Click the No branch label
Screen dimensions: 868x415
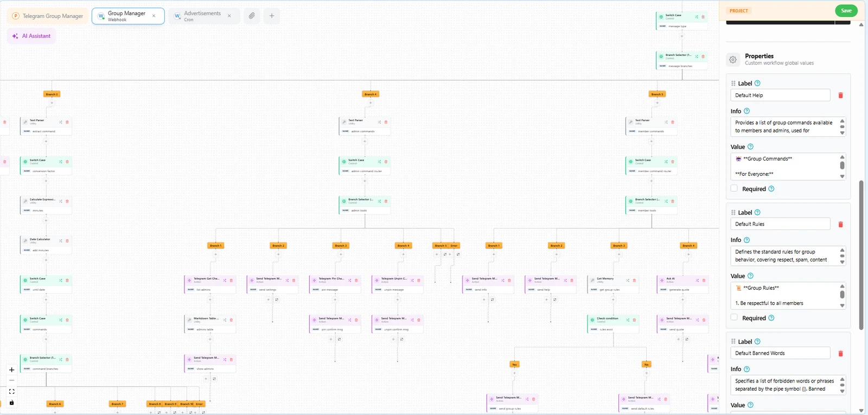(x=646, y=365)
